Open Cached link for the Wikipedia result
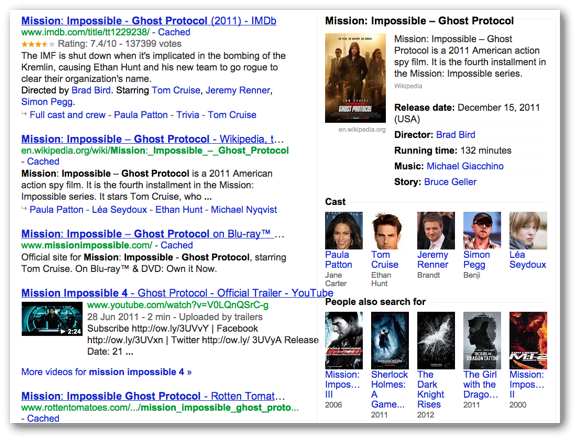Screen dimensions: 576x439 tap(43, 161)
